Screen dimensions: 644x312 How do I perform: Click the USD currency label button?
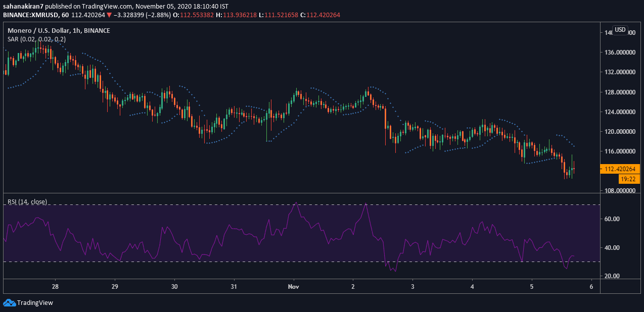click(620, 30)
